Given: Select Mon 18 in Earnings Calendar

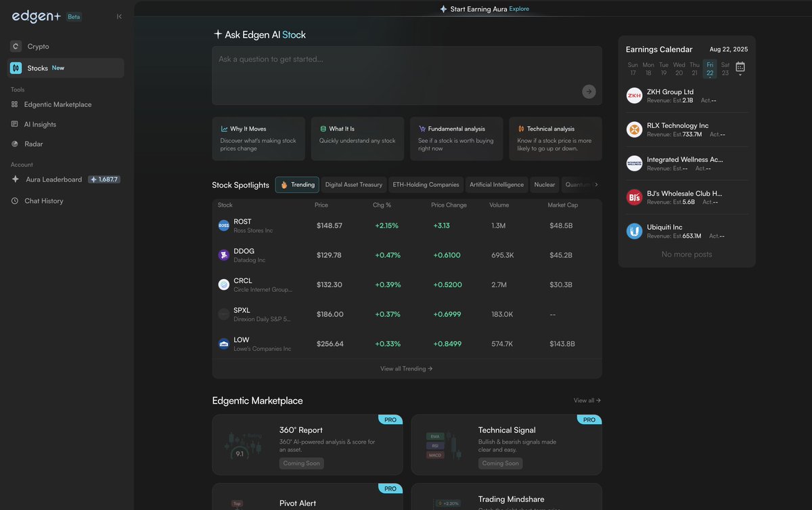Looking at the screenshot, I should [648, 69].
